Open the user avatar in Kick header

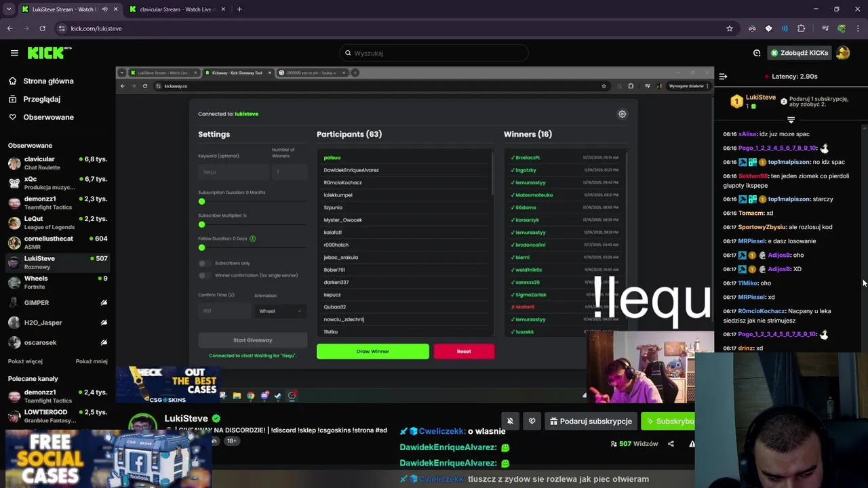pyautogui.click(x=843, y=53)
